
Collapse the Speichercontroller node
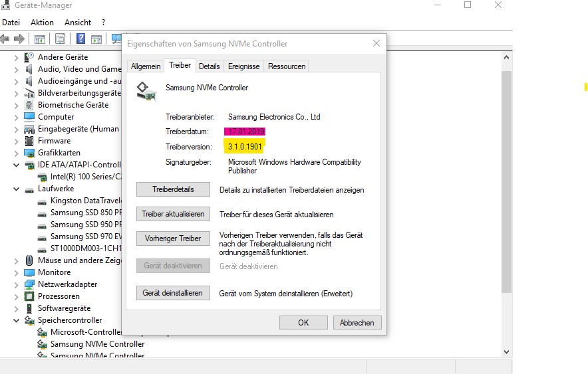[16, 320]
